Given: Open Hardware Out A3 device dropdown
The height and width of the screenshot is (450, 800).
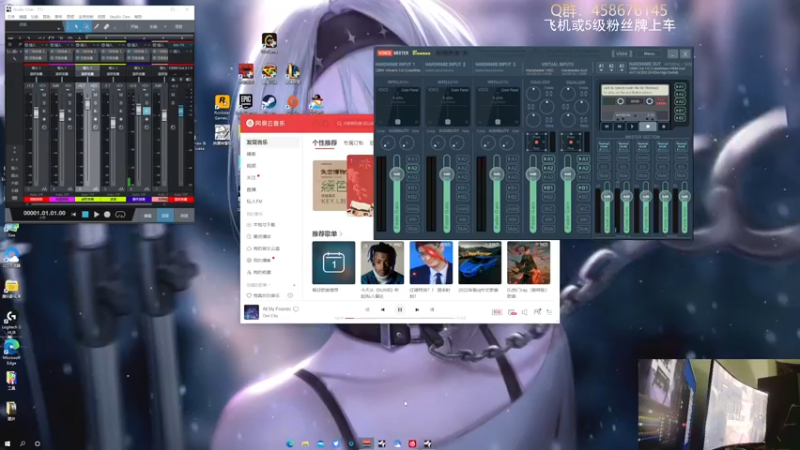Looking at the screenshot, I should pos(621,67).
